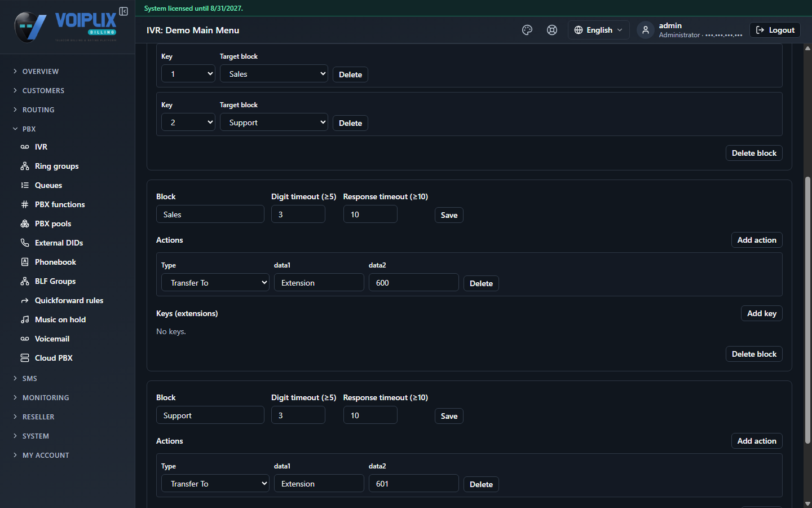The image size is (812, 508).
Task: Click the Queues list icon
Action: 25,185
